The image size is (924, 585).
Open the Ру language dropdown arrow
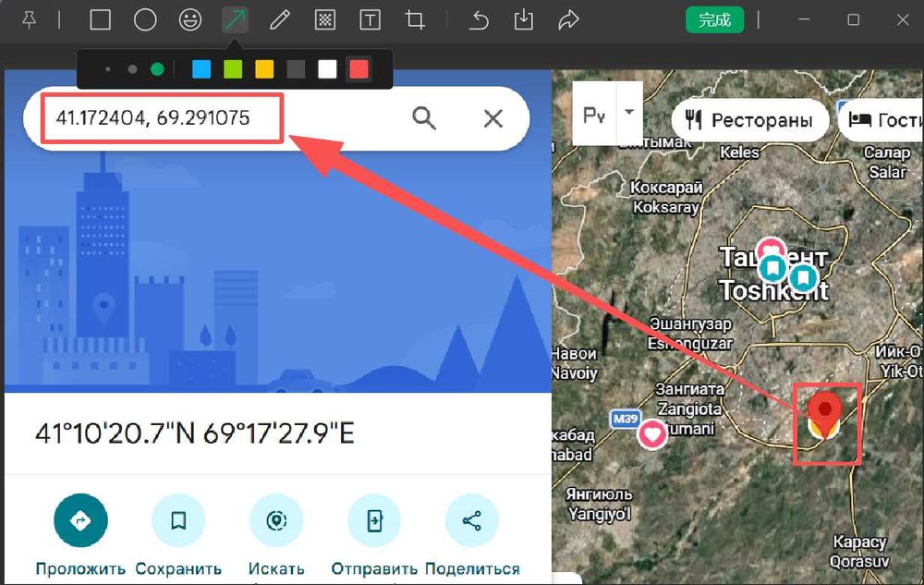[629, 111]
